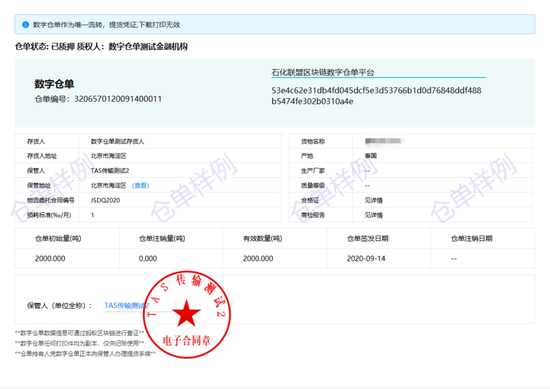Click the red star in the seal center
Viewport: 550px width, 389px height.
(186, 313)
